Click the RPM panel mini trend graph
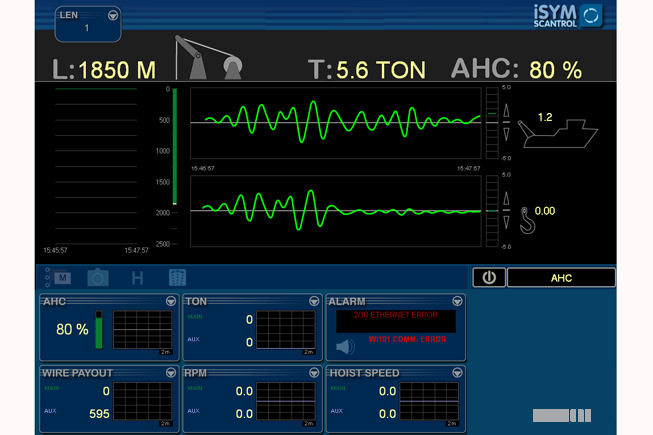This screenshot has height=435, width=653. click(x=286, y=401)
